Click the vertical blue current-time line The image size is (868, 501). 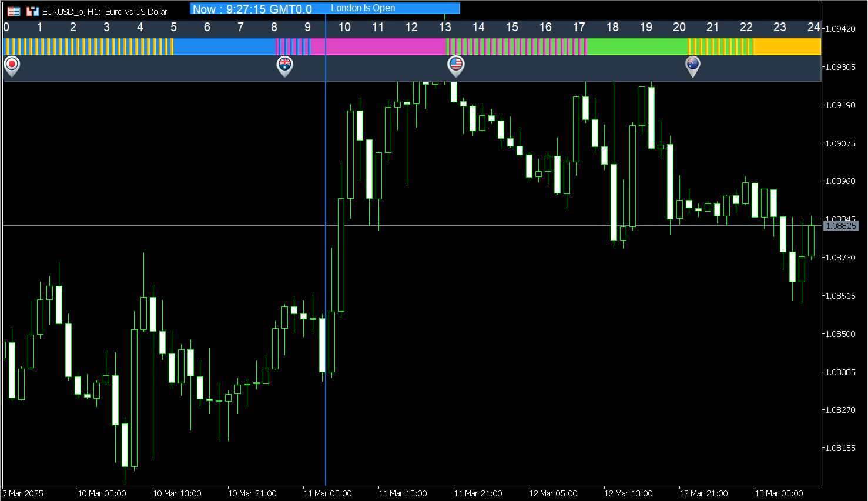pos(325,235)
